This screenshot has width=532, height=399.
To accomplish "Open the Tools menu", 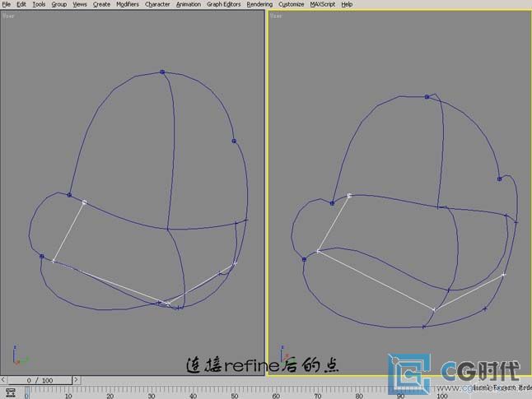I will point(39,4).
